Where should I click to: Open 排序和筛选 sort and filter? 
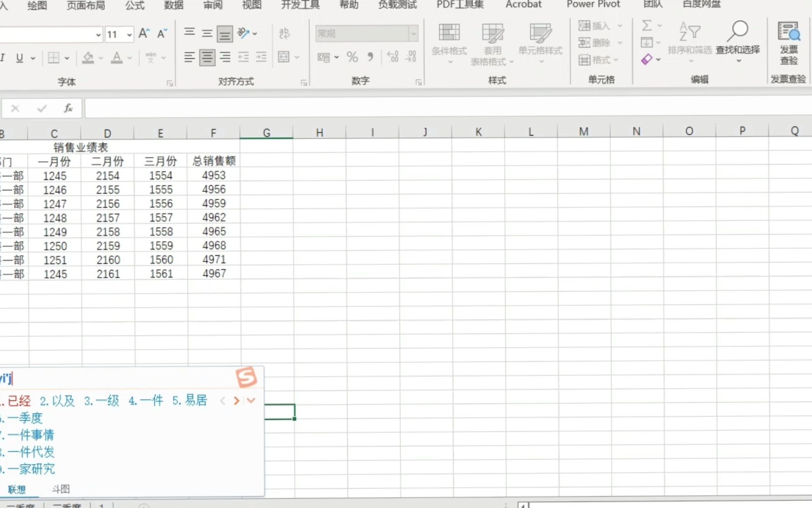click(x=690, y=41)
